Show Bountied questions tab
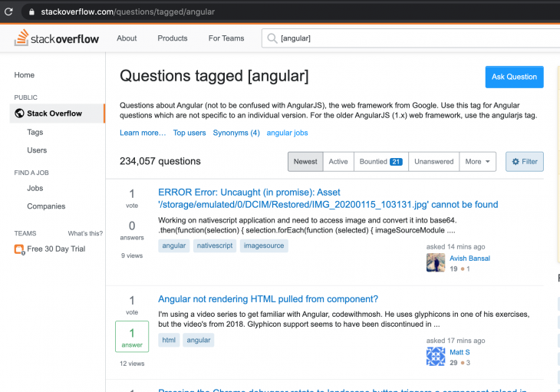 pos(381,162)
